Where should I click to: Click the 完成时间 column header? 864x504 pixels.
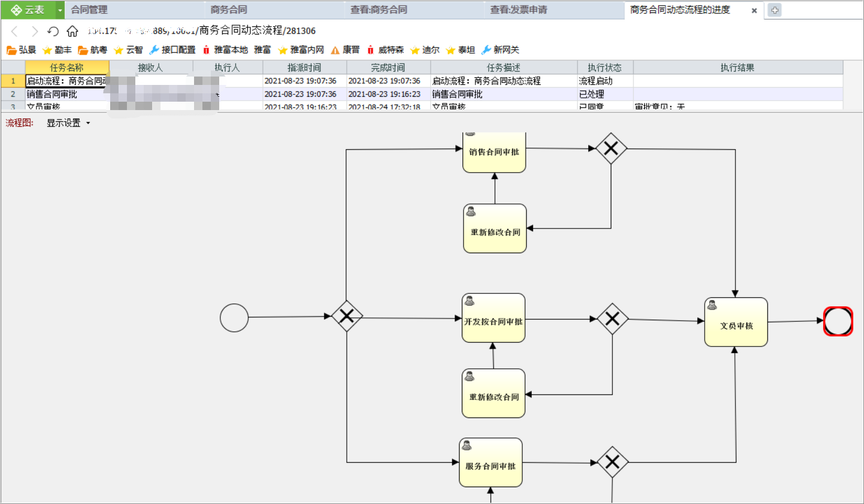(388, 67)
